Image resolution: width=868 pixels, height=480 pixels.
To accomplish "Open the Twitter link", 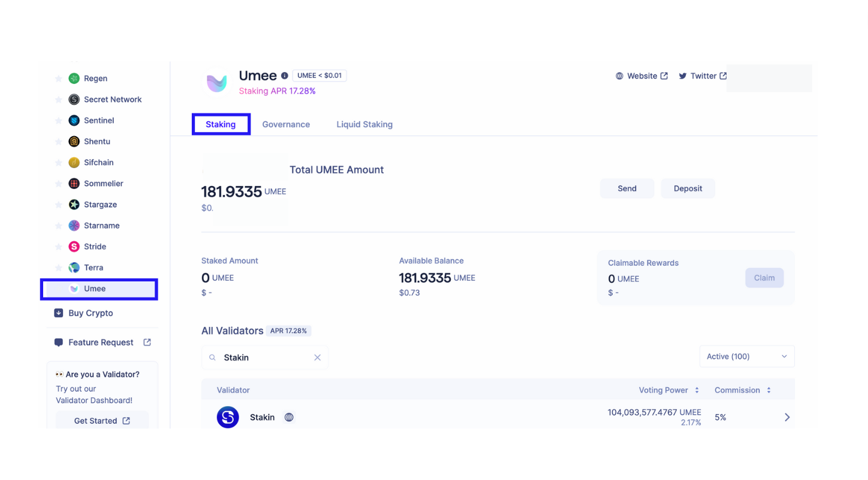I will (x=703, y=76).
